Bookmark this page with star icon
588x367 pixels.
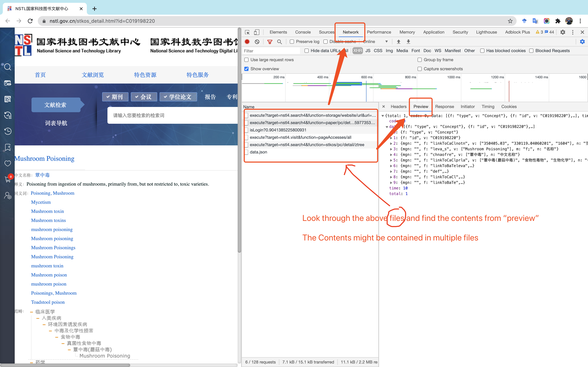pyautogui.click(x=510, y=21)
